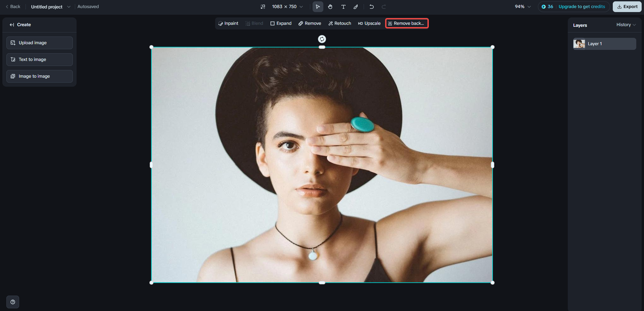Choose Image to image option

[40, 76]
